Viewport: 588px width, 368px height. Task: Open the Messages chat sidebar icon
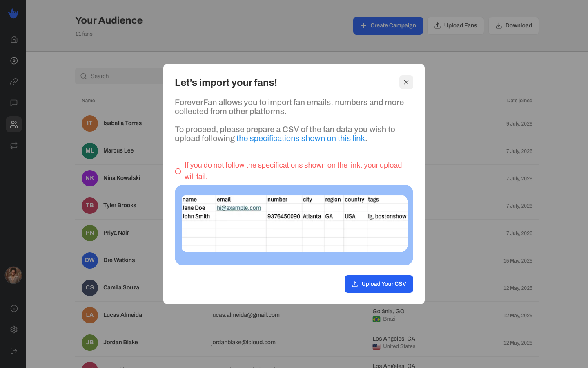(14, 103)
